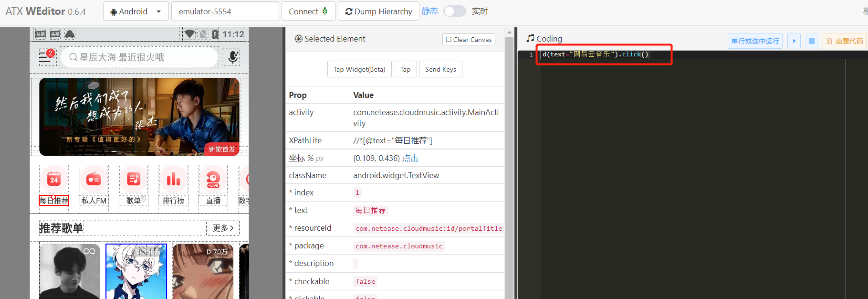
Task: Click the music search bar 星辰大海
Action: [139, 57]
